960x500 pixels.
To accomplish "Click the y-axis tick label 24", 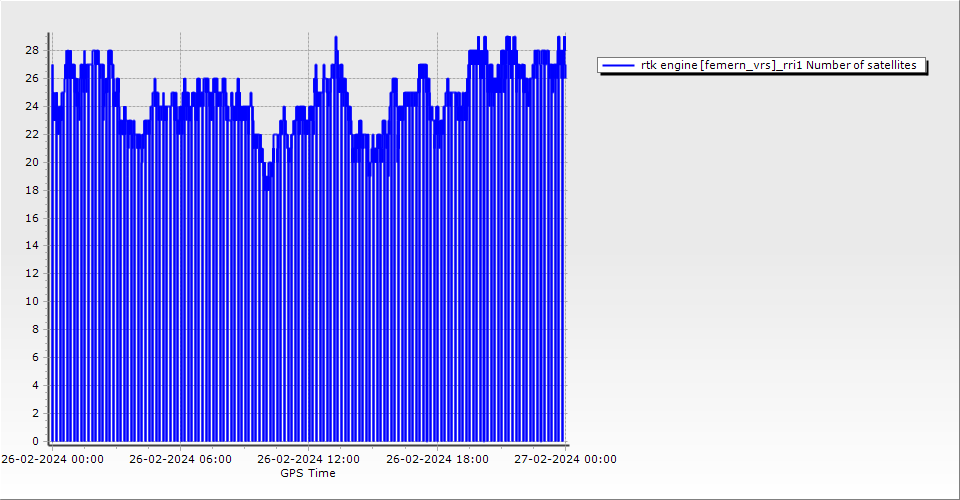I will click(32, 106).
